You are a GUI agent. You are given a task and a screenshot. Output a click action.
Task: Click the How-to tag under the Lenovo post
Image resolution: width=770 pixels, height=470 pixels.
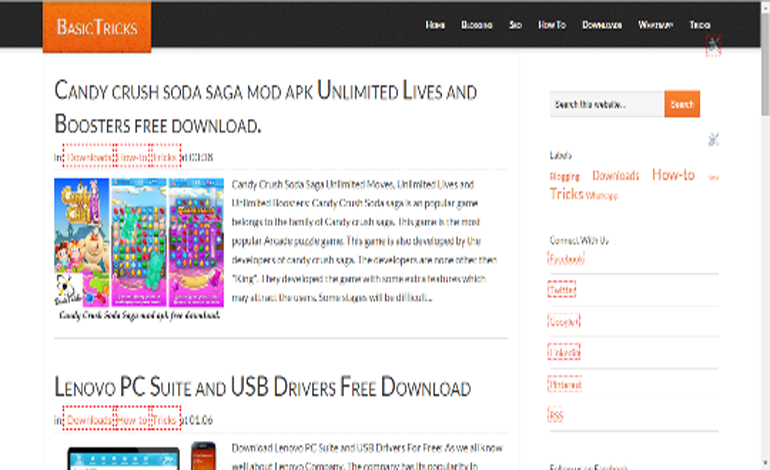click(132, 420)
